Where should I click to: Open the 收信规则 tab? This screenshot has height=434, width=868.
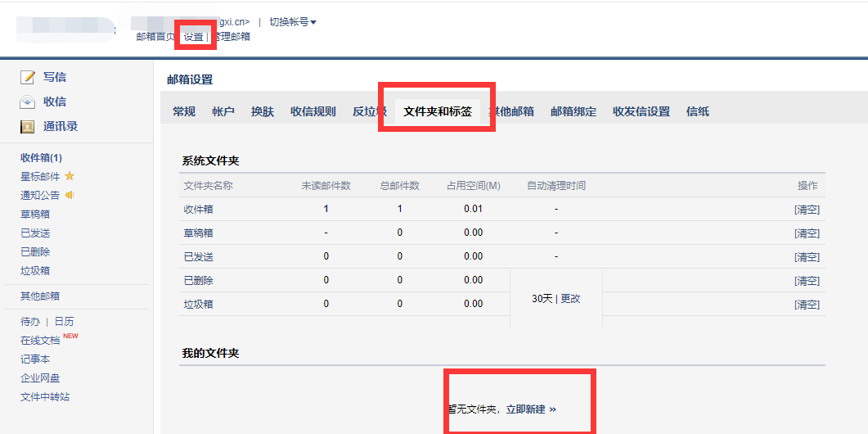tap(313, 111)
